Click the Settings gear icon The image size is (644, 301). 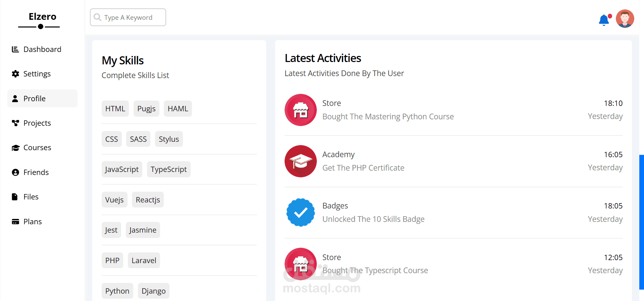(x=15, y=74)
